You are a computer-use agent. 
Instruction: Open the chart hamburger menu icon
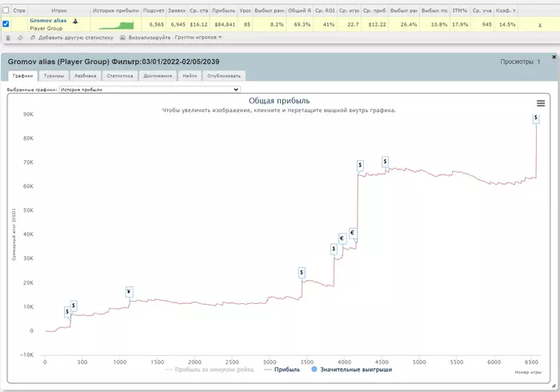coord(541,103)
